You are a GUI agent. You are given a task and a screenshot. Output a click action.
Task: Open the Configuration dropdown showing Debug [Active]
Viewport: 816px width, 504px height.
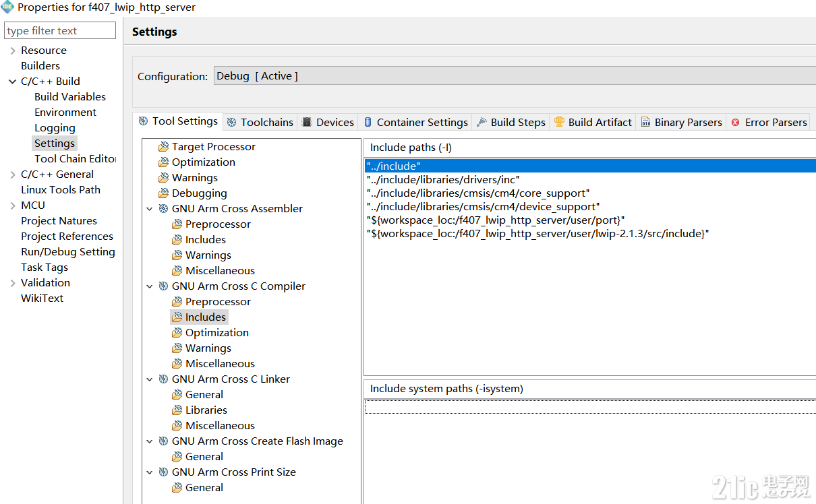(x=515, y=76)
